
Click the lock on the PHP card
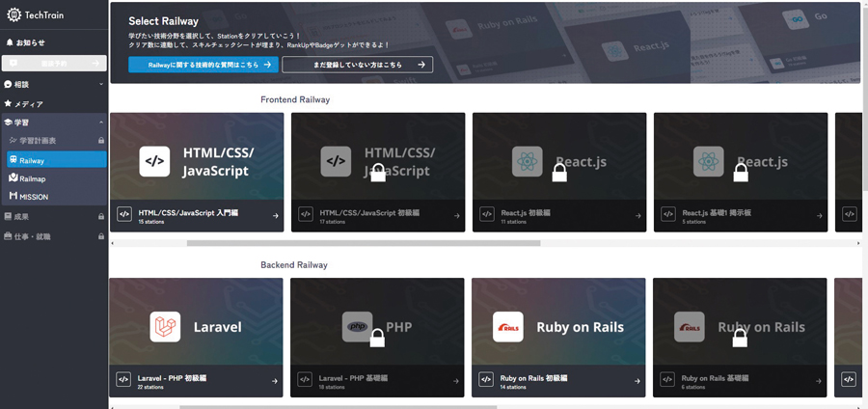coord(377,337)
